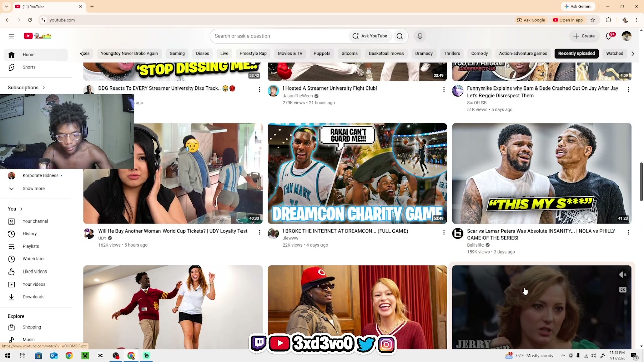Toggle captions on the hovered video preview
Screen dimensions: 644x362
coord(623,290)
